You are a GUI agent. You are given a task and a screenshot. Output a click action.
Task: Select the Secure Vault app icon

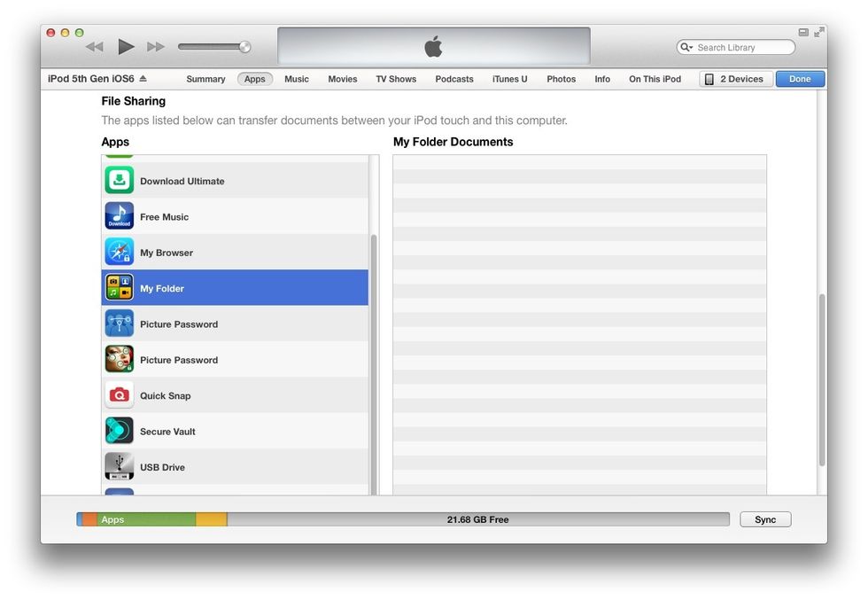120,432
